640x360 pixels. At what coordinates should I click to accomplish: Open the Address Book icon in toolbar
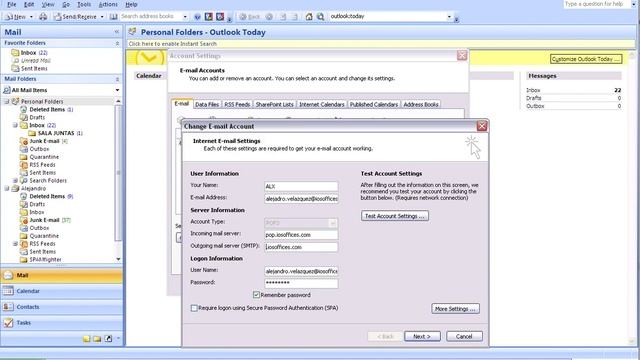[x=113, y=17]
